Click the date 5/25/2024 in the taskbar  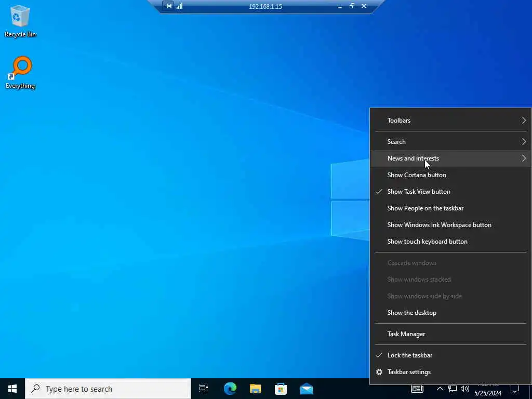point(488,393)
